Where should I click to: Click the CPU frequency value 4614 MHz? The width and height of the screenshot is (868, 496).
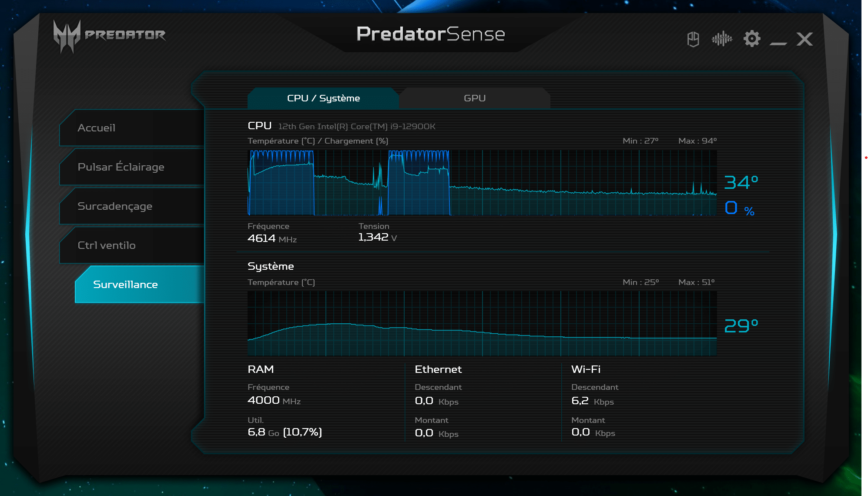(272, 238)
